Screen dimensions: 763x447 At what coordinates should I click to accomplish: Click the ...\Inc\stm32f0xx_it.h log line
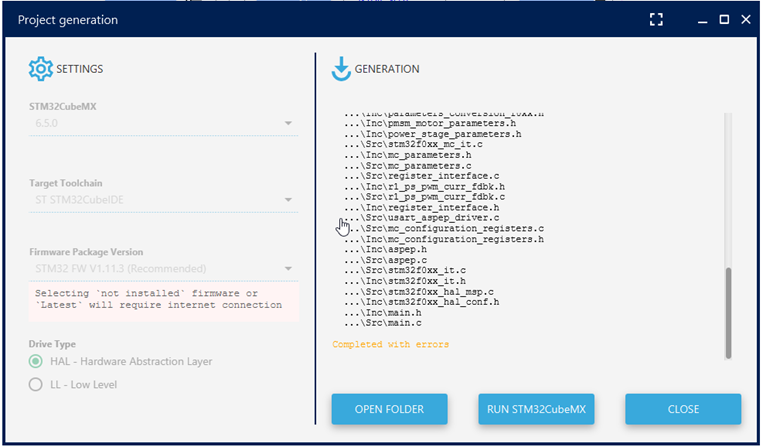[405, 281]
